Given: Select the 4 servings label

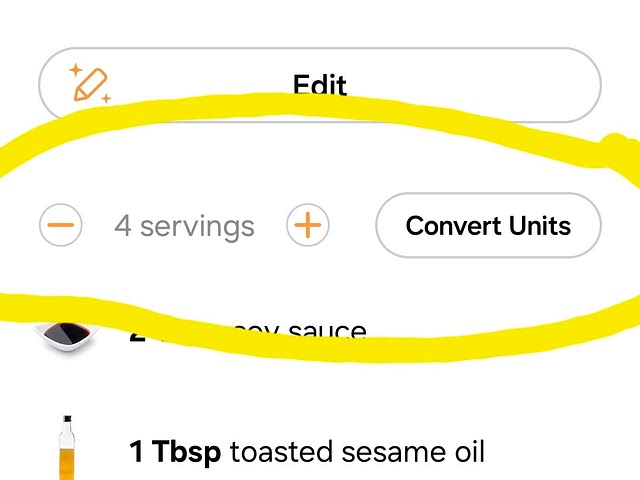Looking at the screenshot, I should 184,226.
